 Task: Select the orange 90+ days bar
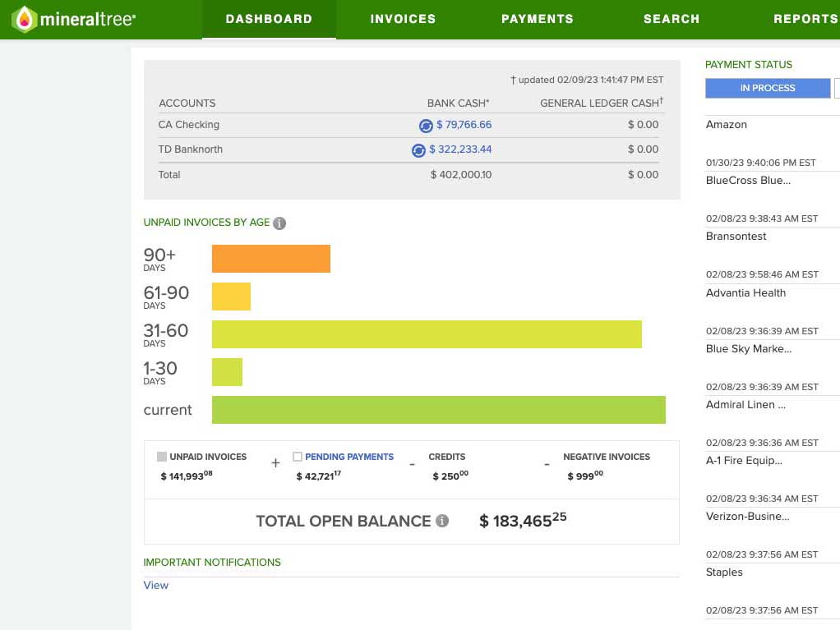point(271,259)
